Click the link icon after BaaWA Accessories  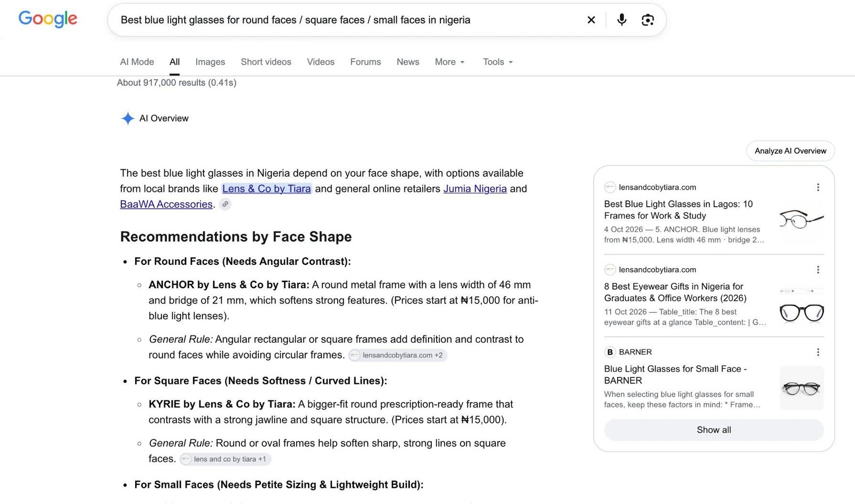click(x=226, y=204)
